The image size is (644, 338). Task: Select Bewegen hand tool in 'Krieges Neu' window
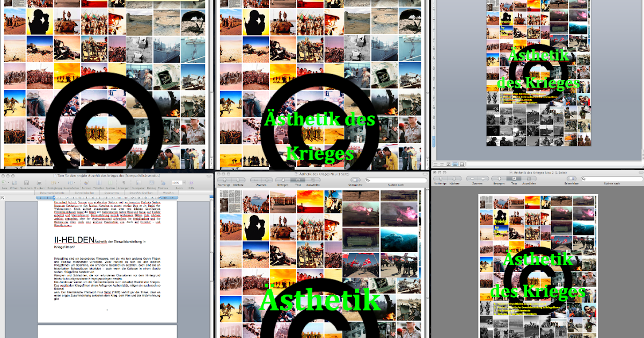click(283, 180)
